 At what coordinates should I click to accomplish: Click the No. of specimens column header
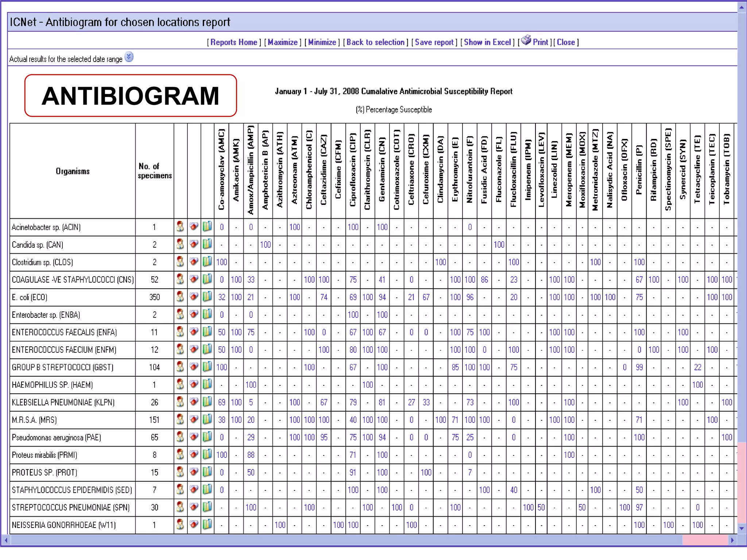click(x=155, y=171)
